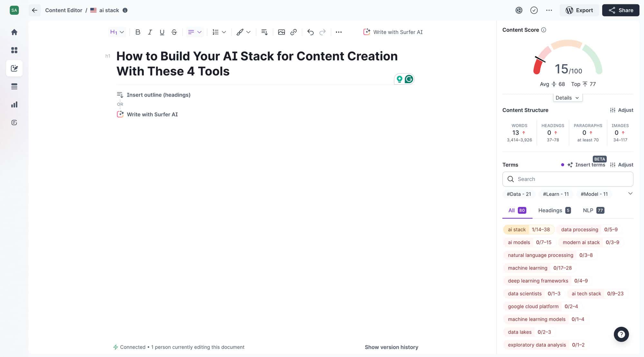Insert an image from the toolbar
The image size is (644, 357).
click(x=281, y=32)
